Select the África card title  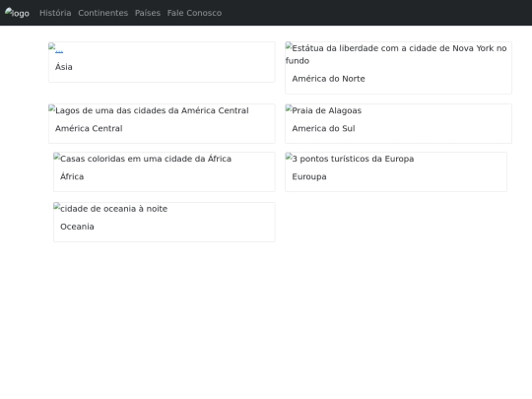[x=72, y=176]
